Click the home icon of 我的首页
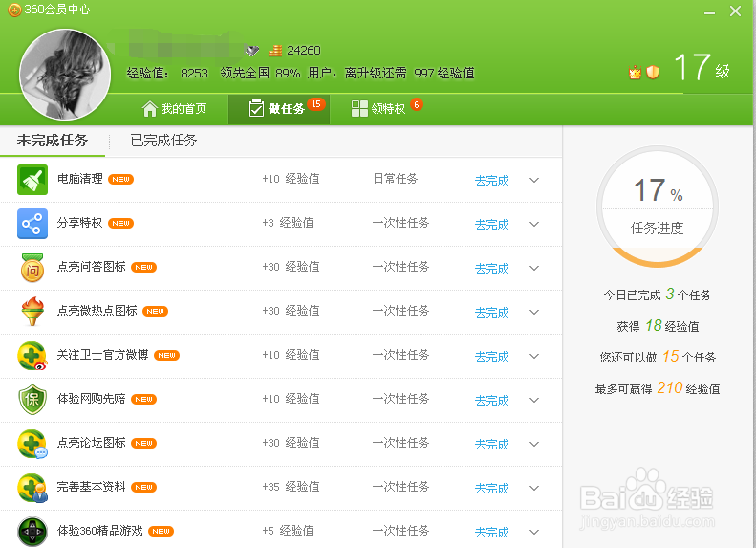756x548 pixels. 150,109
